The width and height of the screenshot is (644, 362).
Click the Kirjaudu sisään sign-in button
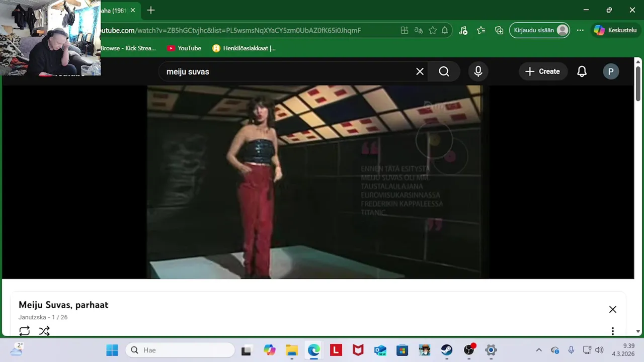[x=539, y=30]
